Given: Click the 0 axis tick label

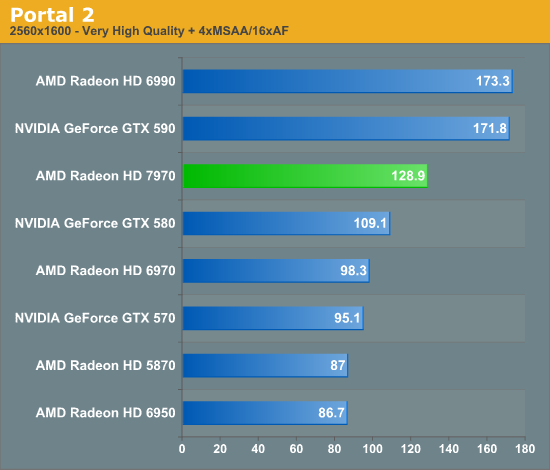Looking at the screenshot, I should pos(182,449).
